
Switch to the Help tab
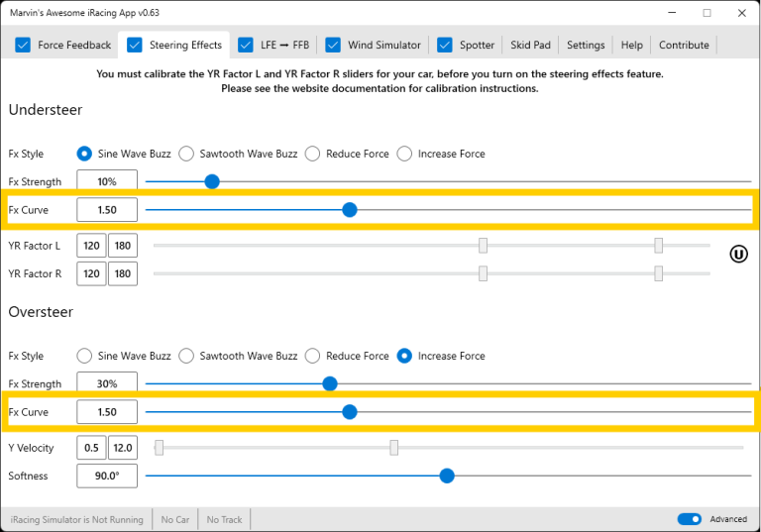631,45
